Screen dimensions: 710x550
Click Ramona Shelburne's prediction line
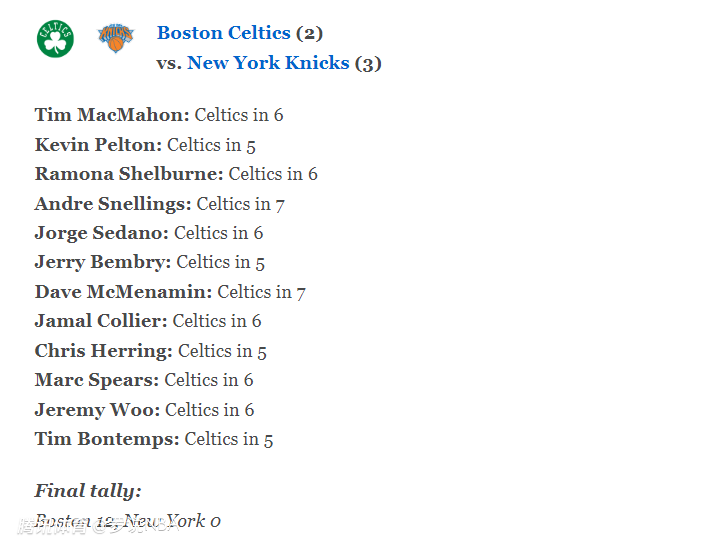[x=176, y=174]
